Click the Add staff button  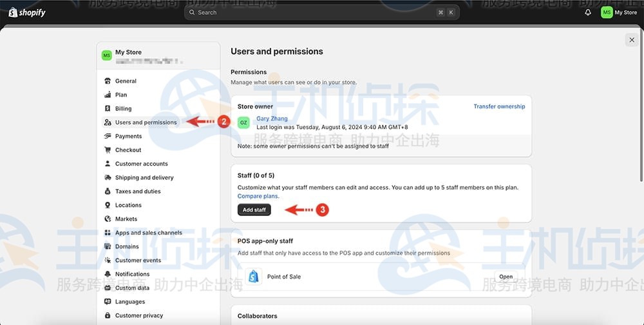(254, 210)
